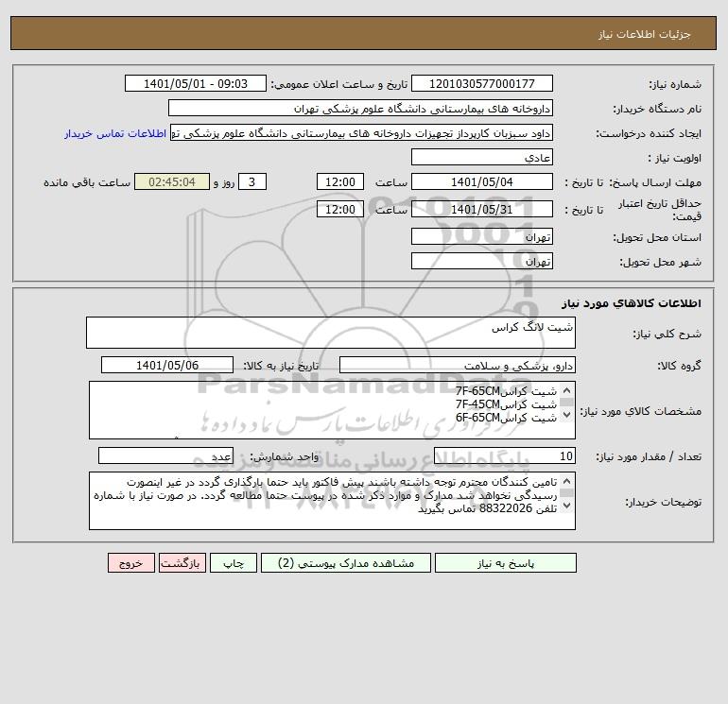
Task: Select delivery province field تهران
Action: 482,236
